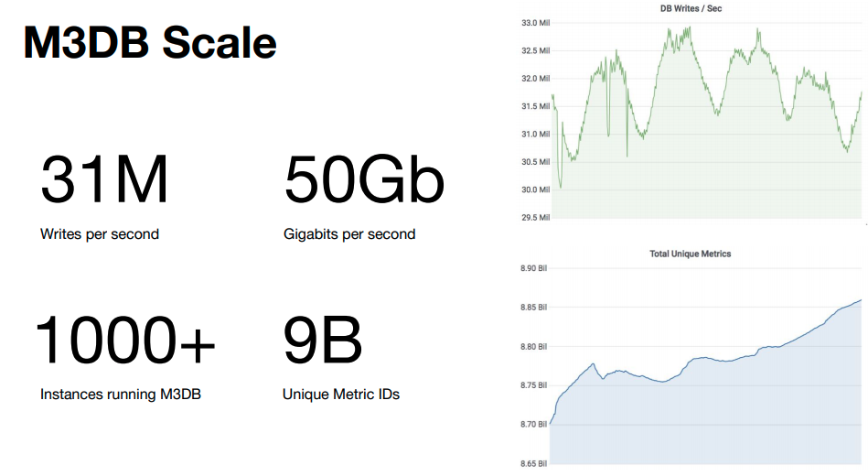Select the large "9B" figure
This screenshot has height=476, width=868.
pos(323,341)
